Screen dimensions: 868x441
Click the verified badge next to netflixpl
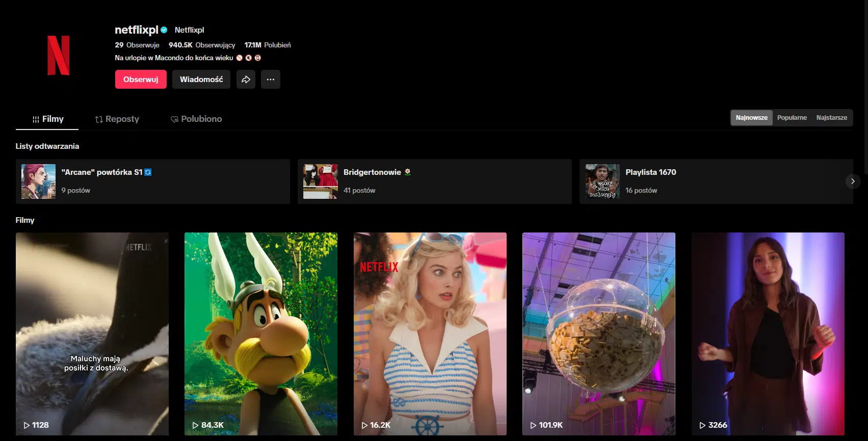point(164,30)
